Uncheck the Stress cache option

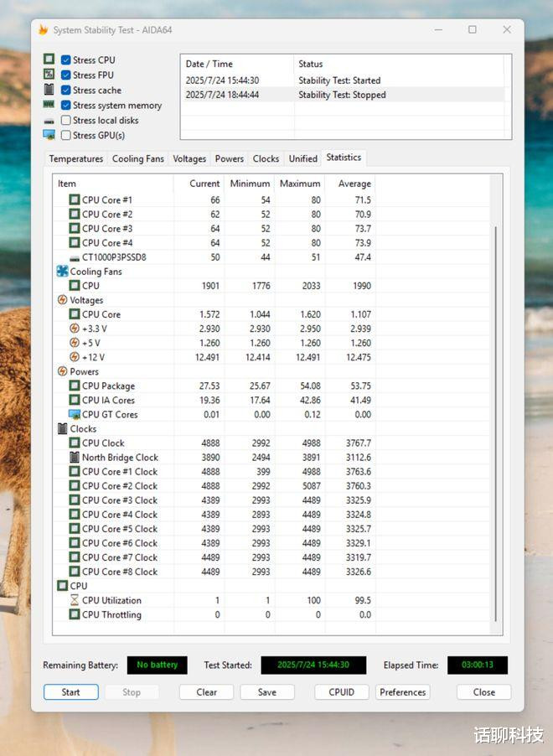click(x=66, y=91)
